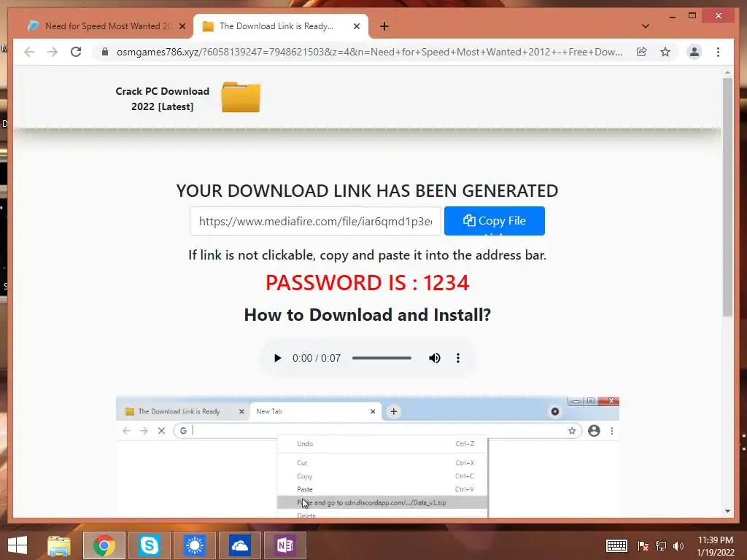Click the browser forward arrow
The height and width of the screenshot is (560, 747).
(53, 52)
